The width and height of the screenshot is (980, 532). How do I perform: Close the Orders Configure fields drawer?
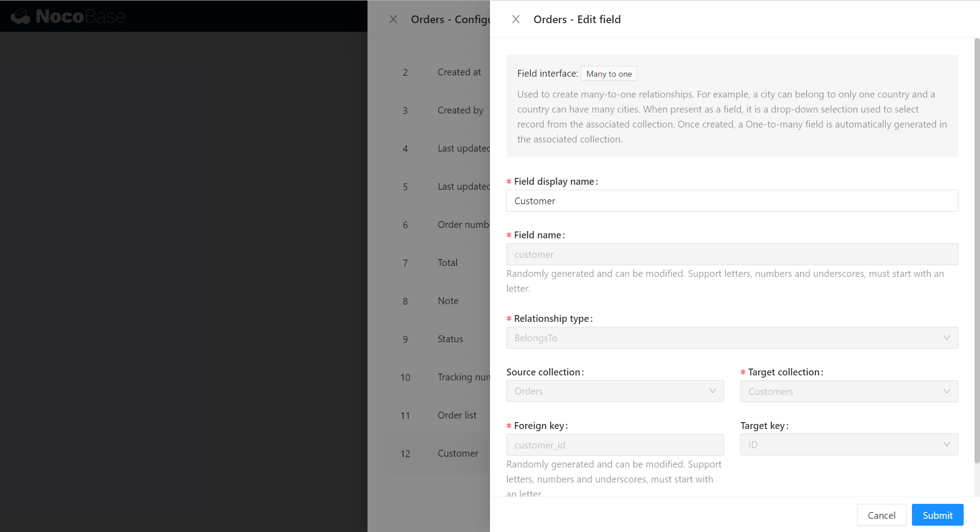tap(393, 19)
